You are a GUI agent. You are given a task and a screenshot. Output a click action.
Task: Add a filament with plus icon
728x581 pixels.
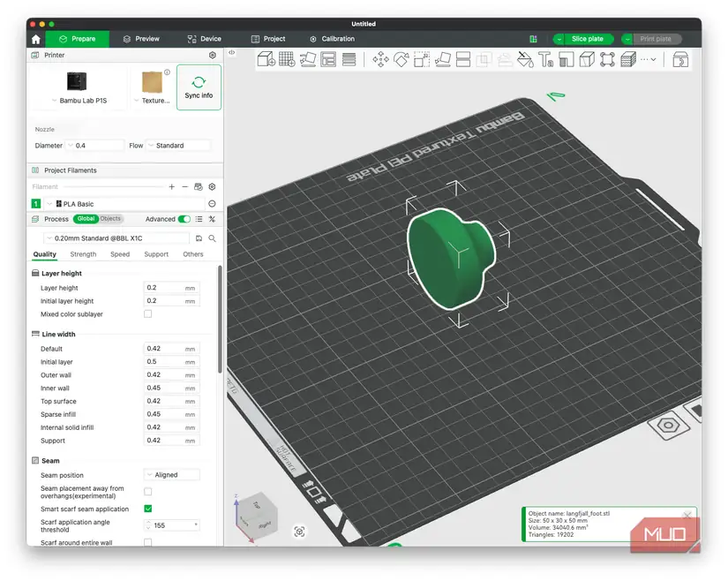tap(172, 186)
